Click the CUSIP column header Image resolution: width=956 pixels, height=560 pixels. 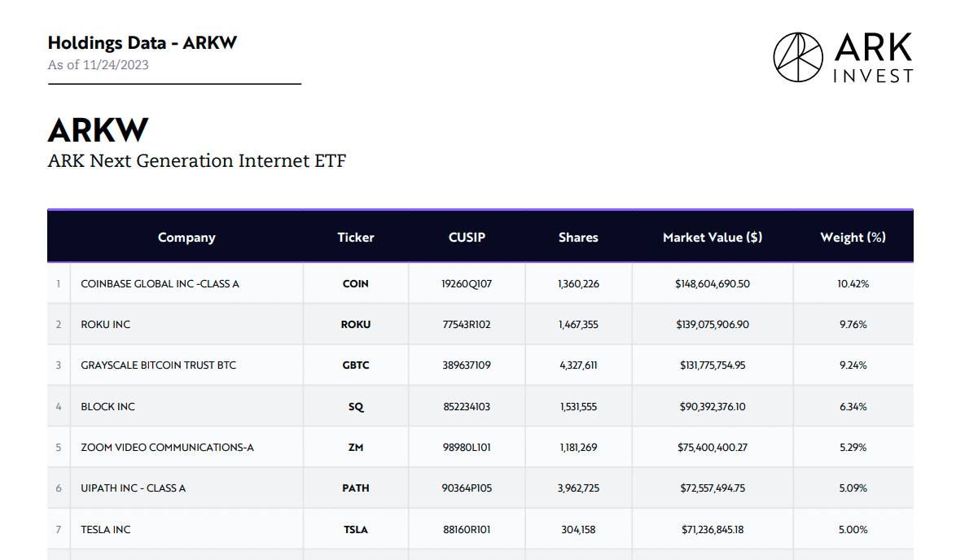[467, 237]
